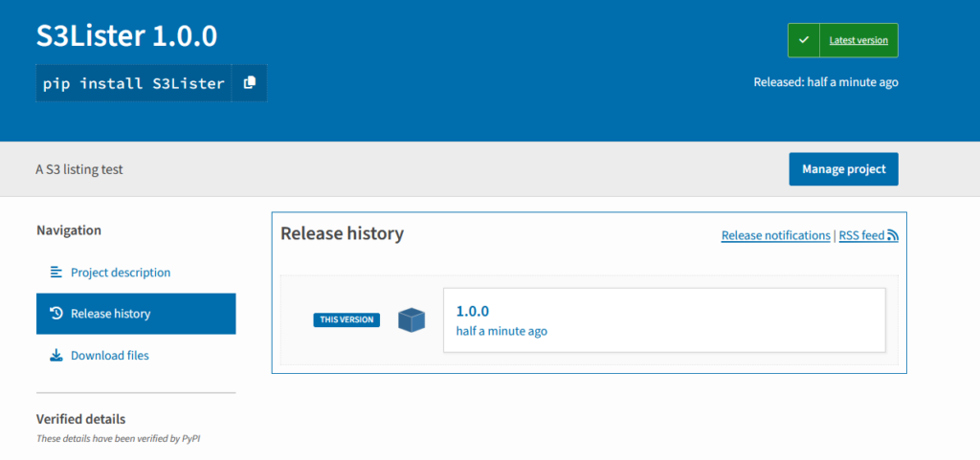The image size is (980, 460).
Task: Click the THIS VERSION badge
Action: (x=346, y=319)
